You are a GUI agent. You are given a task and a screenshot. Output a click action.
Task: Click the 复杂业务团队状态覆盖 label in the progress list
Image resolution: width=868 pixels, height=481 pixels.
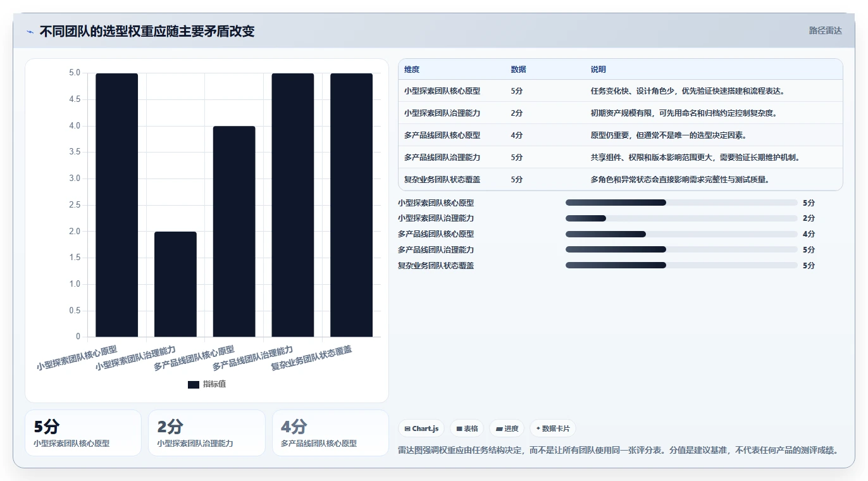pyautogui.click(x=436, y=265)
